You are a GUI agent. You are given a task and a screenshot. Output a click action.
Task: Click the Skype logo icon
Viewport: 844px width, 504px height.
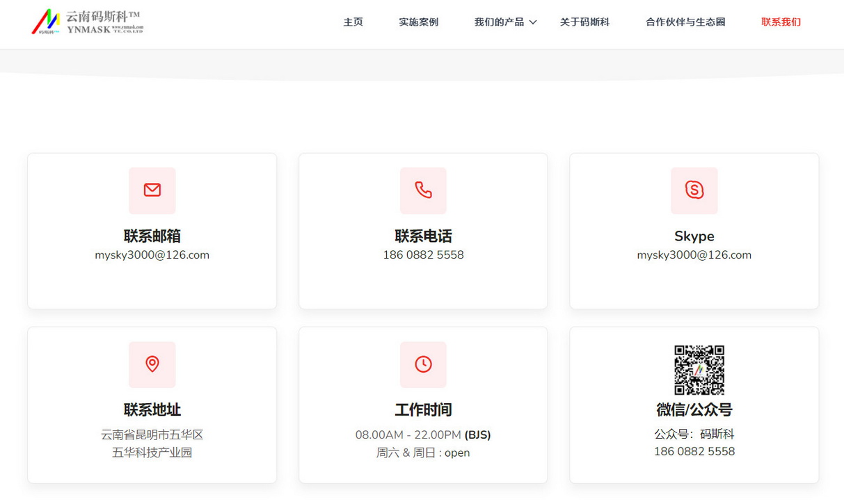(x=694, y=190)
